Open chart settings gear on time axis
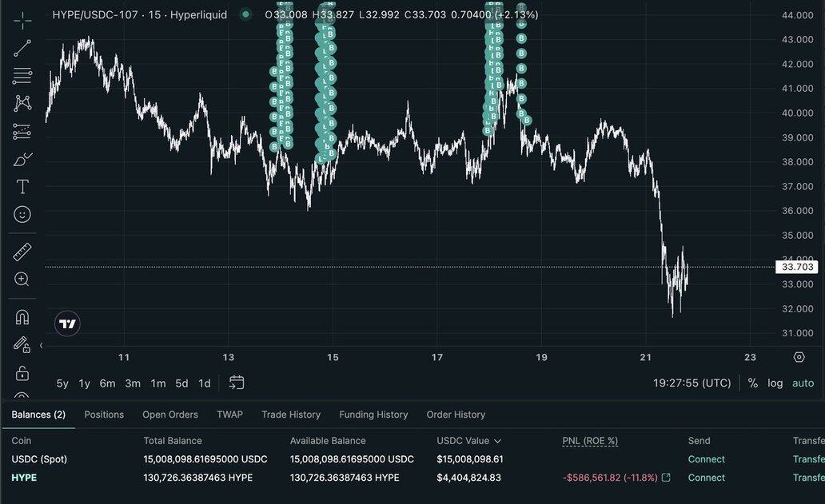The image size is (825, 504). point(799,357)
